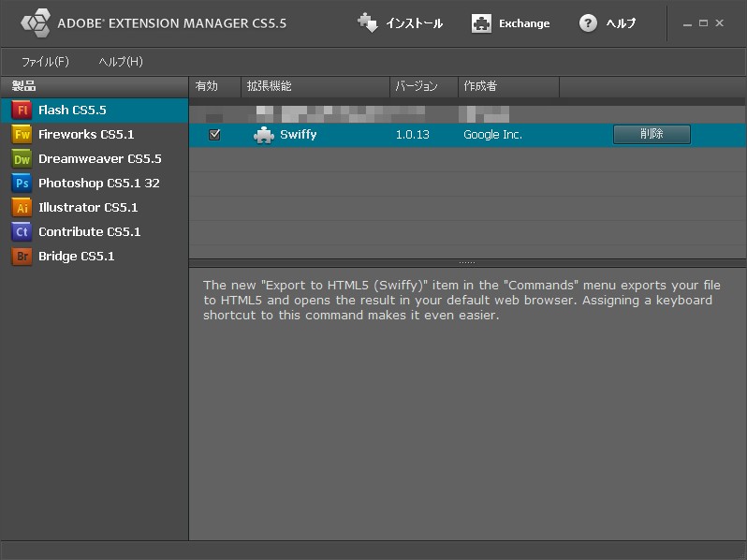Click the install (インストール) puzzle icon
Screen dimensions: 747x560
pyautogui.click(x=368, y=23)
